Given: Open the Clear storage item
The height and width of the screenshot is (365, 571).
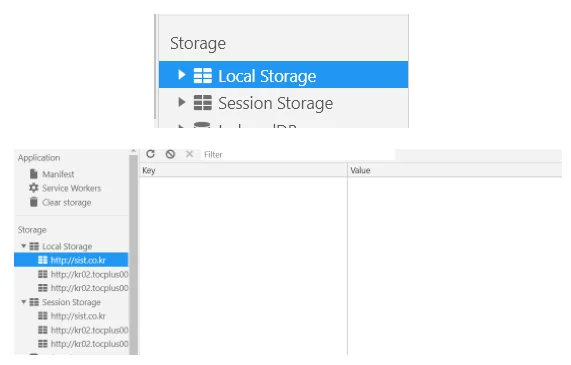Looking at the screenshot, I should pyautogui.click(x=67, y=202).
